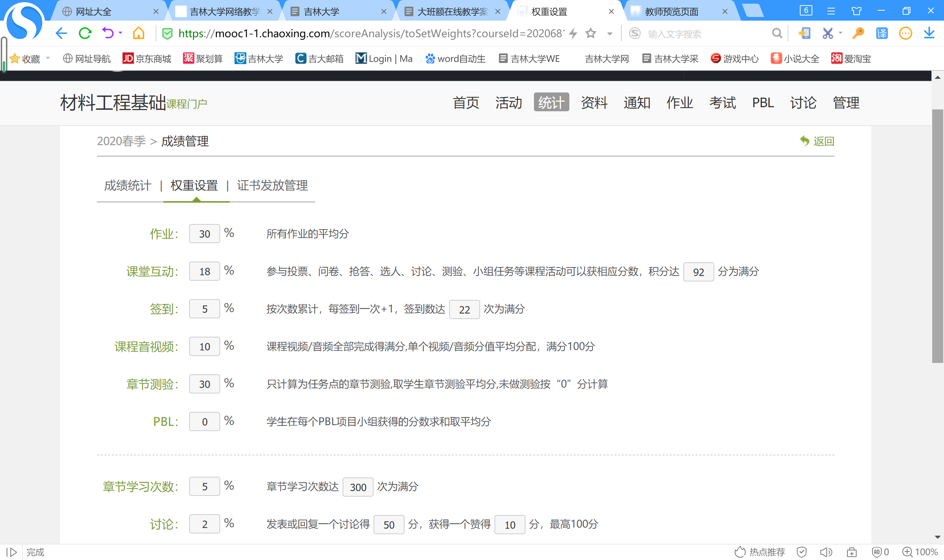
Task: Click the home page icon
Action: point(139,33)
